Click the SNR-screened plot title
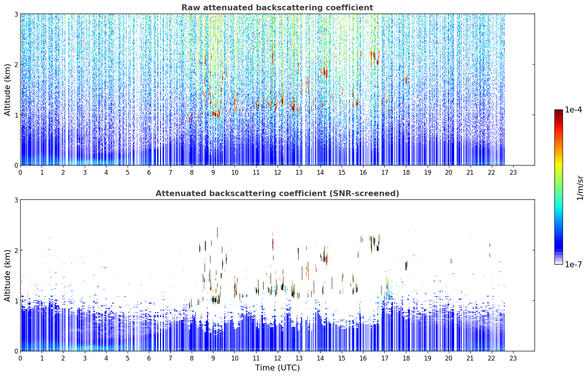Screen dimensions: 588x376 click(277, 194)
